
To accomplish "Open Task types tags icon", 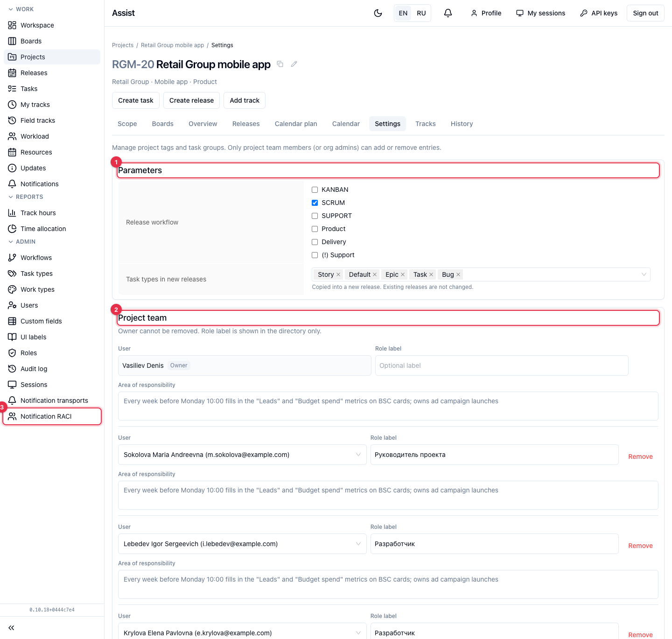I will pyautogui.click(x=12, y=274).
